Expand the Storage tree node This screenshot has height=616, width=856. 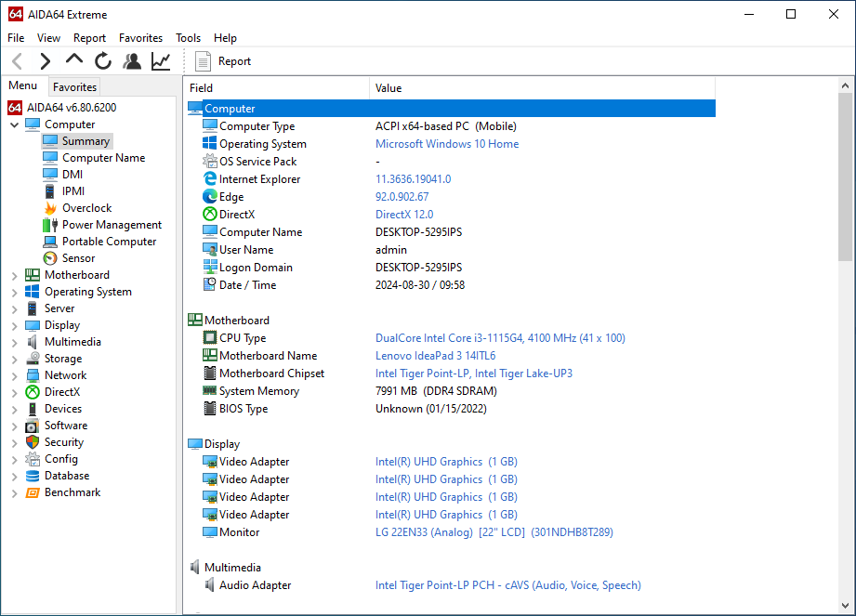coord(15,360)
